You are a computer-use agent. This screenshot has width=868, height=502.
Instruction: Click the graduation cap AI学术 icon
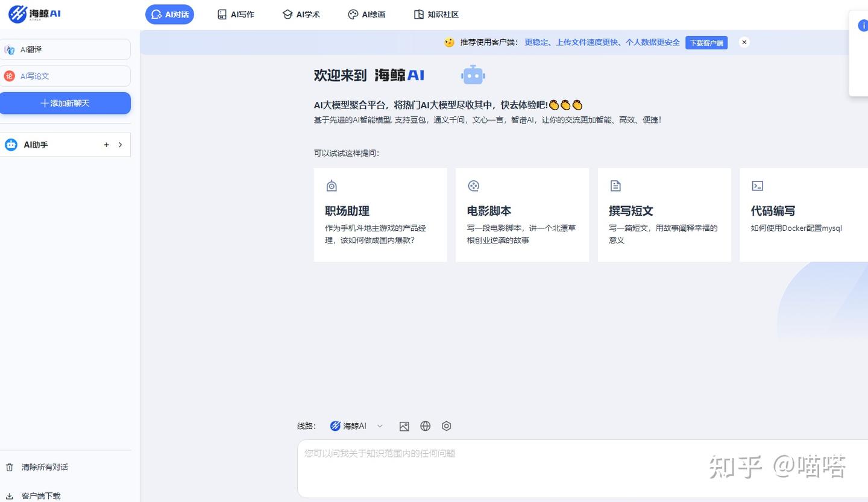tap(288, 14)
